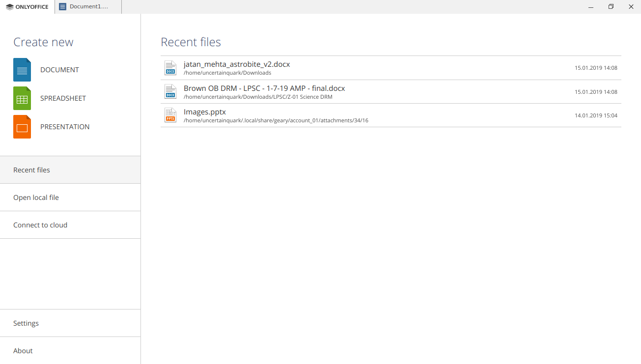Select the PPTX icon next to Images.pptx
This screenshot has height=364, width=641.
tap(170, 115)
